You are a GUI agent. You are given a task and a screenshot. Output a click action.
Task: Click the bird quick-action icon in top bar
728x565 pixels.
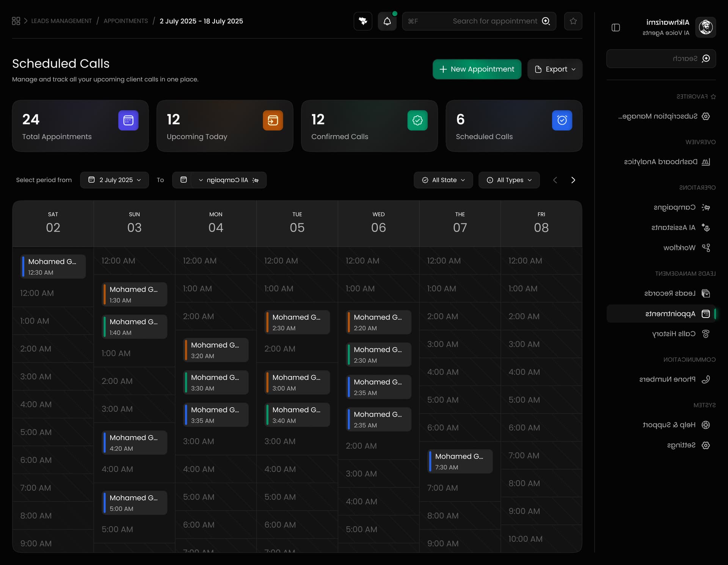click(x=362, y=21)
